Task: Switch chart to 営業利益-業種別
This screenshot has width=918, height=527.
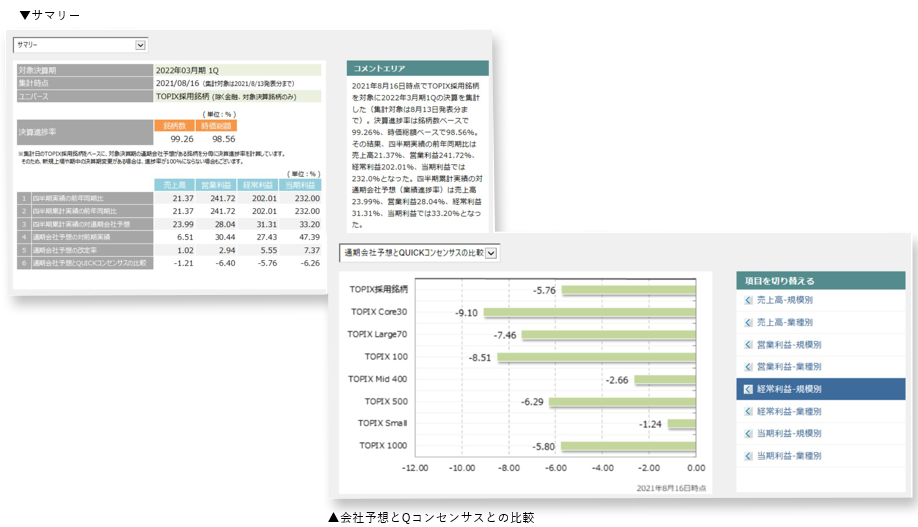Action: click(x=789, y=367)
